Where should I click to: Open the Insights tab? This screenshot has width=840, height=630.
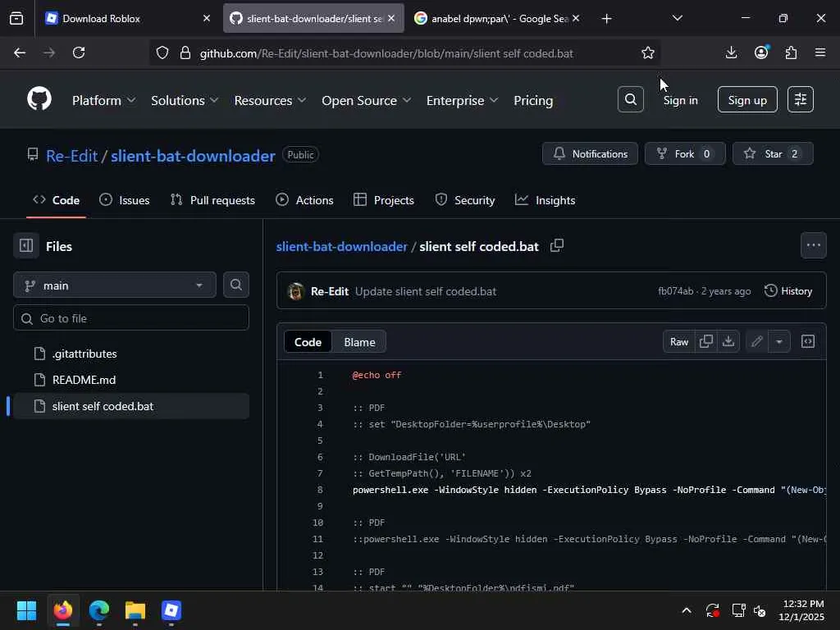pos(546,200)
